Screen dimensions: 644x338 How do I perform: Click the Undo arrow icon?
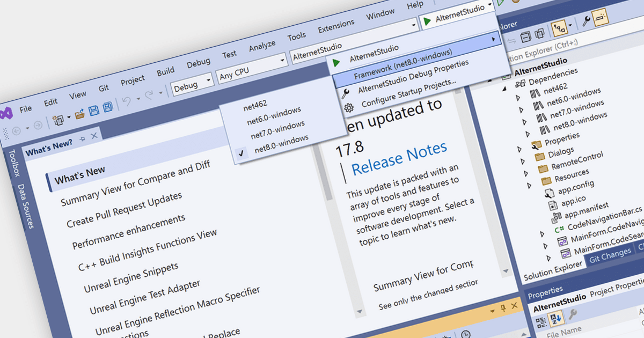(x=127, y=102)
